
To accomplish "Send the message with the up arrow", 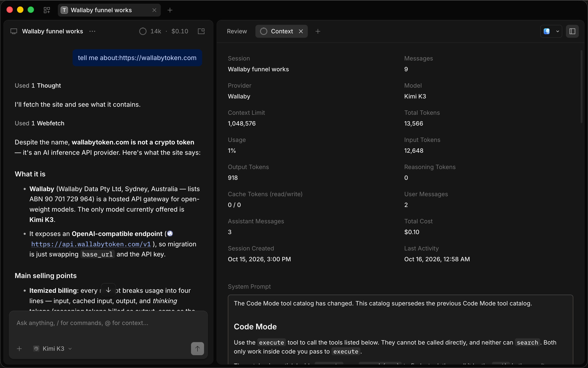I will click(197, 348).
